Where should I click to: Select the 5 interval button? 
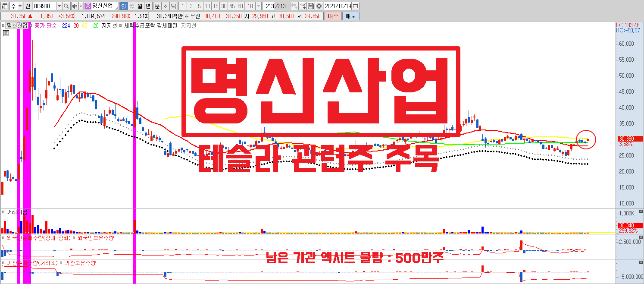point(199,6)
